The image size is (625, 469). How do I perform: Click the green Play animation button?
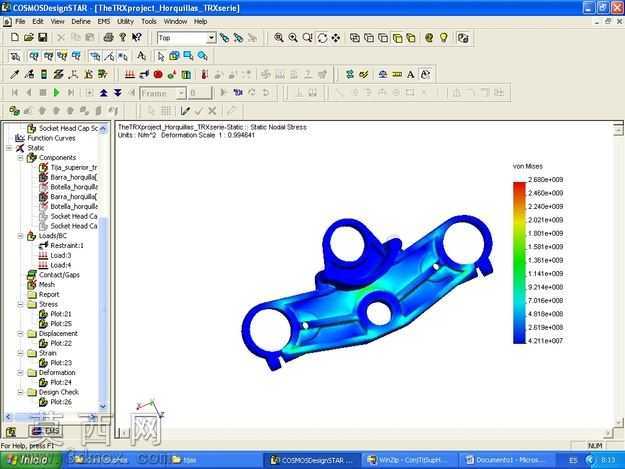57,92
